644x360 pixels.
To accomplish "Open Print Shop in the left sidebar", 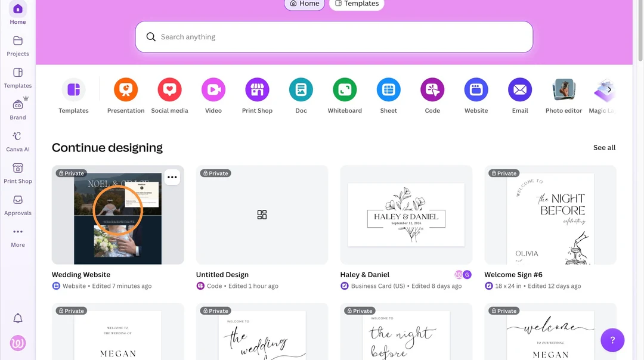I will coord(18,173).
